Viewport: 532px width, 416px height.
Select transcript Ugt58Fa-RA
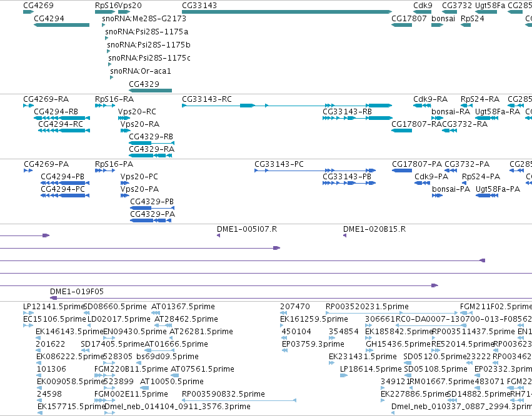pos(486,118)
